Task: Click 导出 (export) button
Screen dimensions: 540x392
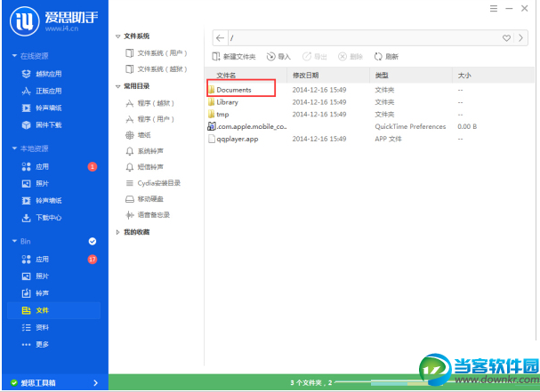Action: tap(314, 56)
